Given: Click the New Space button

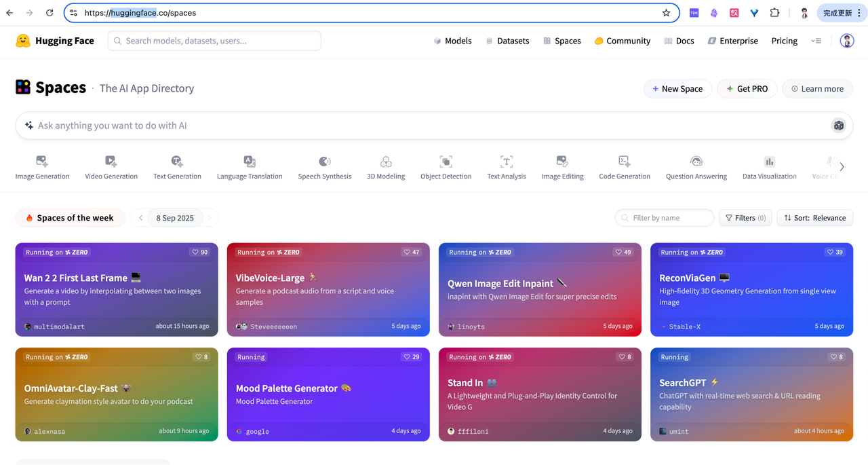Looking at the screenshot, I should 677,89.
